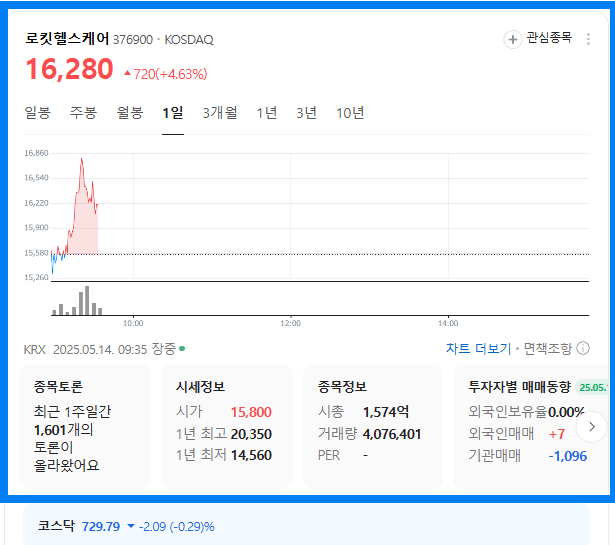Click the 관심종목 label
Image resolution: width=615 pixels, height=545 pixels.
point(549,38)
